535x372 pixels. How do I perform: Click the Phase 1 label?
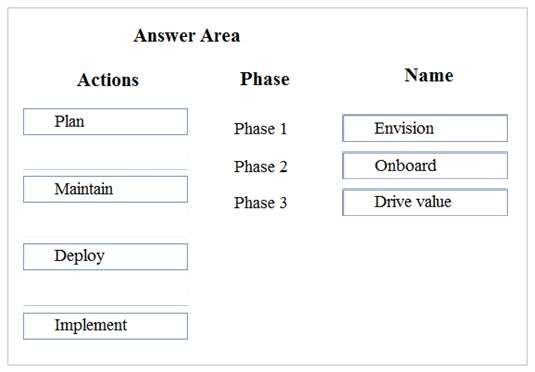pyautogui.click(x=260, y=129)
